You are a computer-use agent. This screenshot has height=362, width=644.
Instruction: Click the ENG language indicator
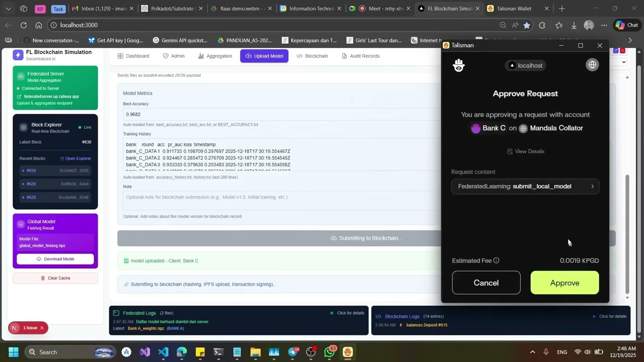point(562,352)
